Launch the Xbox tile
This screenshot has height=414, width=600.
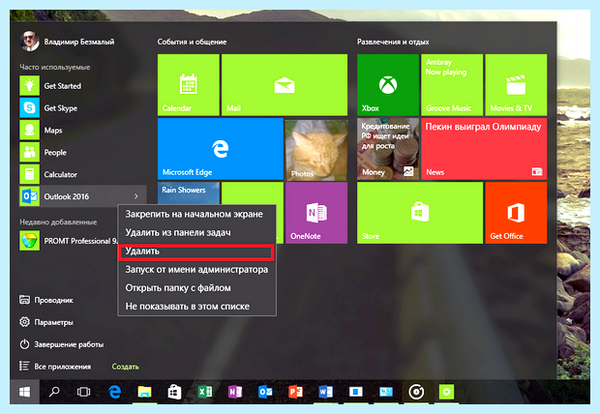pyautogui.click(x=388, y=85)
